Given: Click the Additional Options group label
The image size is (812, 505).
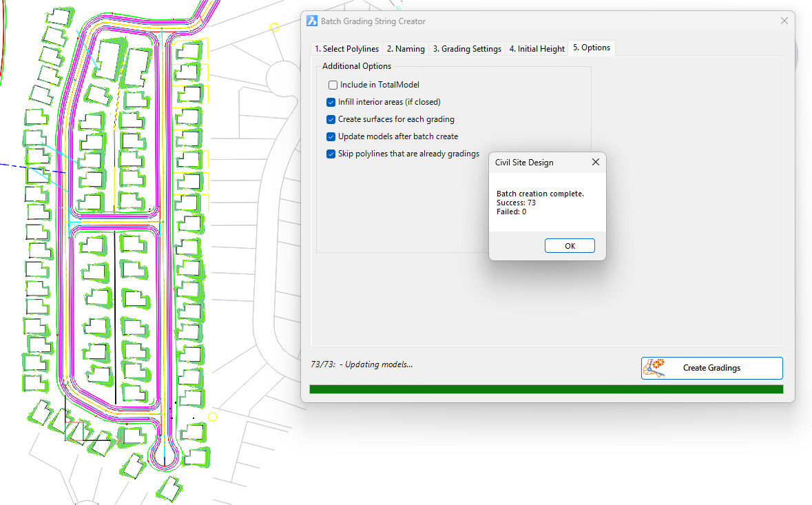Looking at the screenshot, I should tap(357, 66).
